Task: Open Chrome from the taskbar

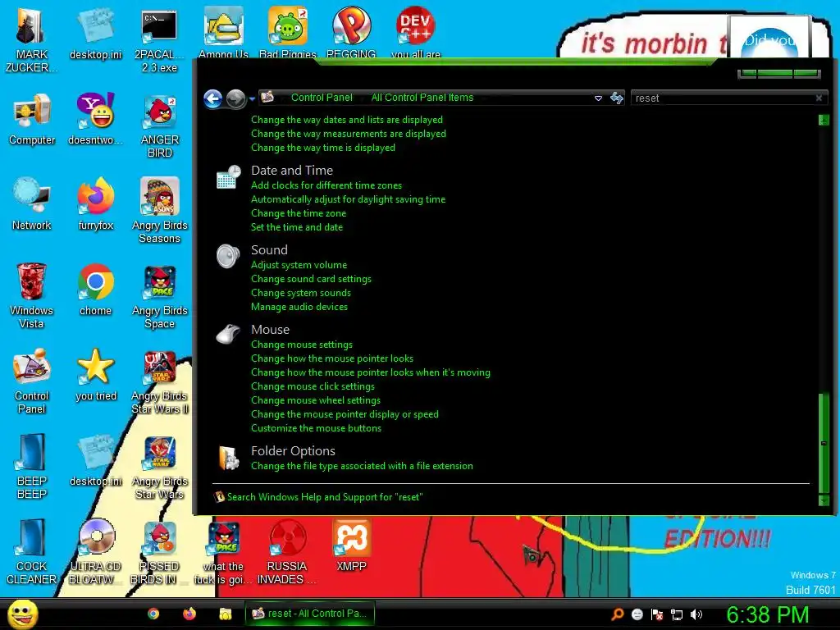Action: [x=153, y=614]
